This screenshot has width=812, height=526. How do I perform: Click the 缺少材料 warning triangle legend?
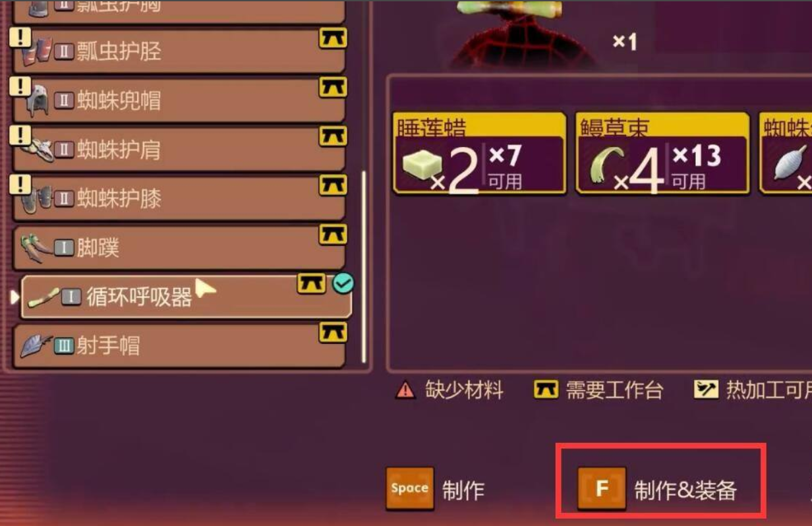pos(405,390)
